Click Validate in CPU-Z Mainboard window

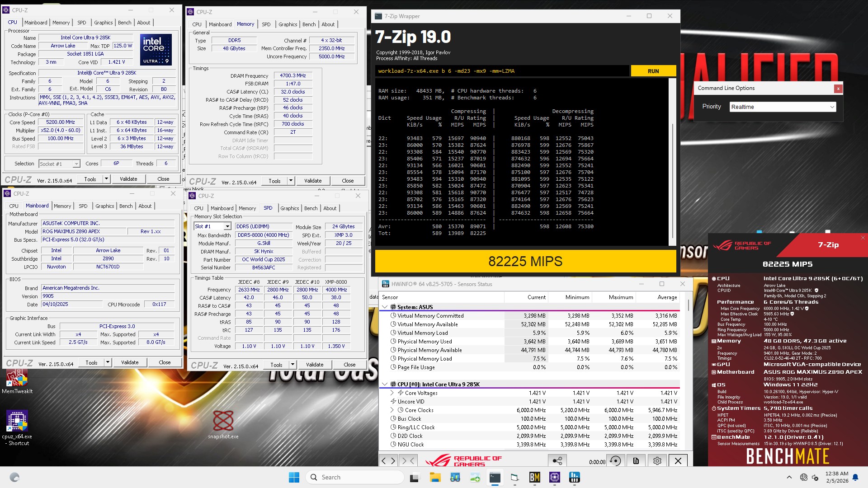[x=130, y=362]
